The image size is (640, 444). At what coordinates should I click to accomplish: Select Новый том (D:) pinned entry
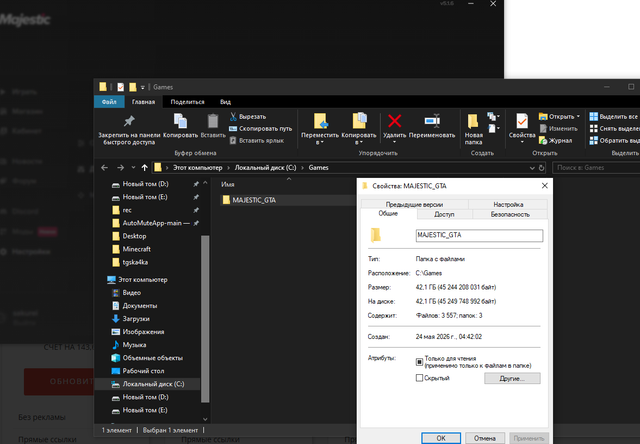[145, 184]
